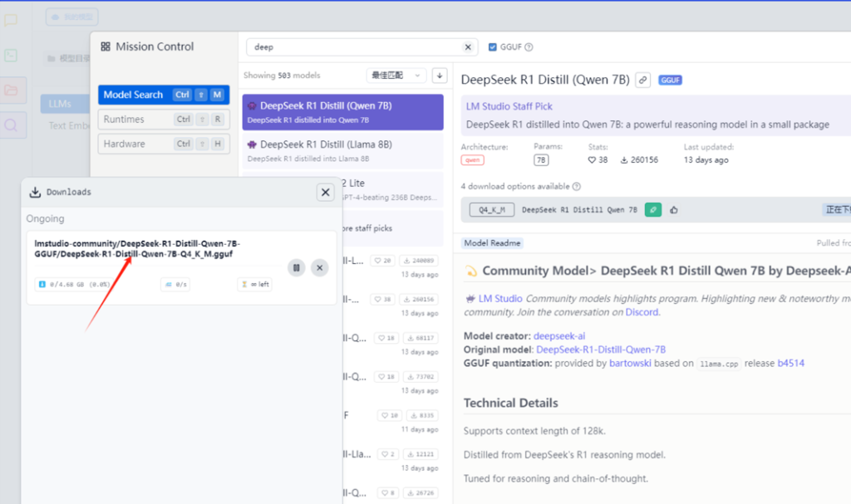Close the Downloads panel
This screenshot has width=851, height=504.
[326, 192]
